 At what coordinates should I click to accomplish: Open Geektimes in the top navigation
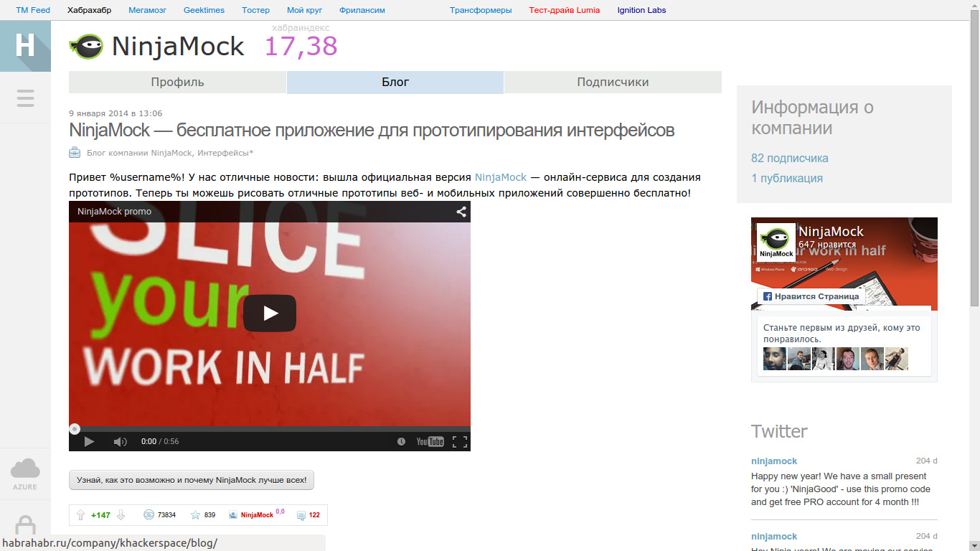[204, 11]
